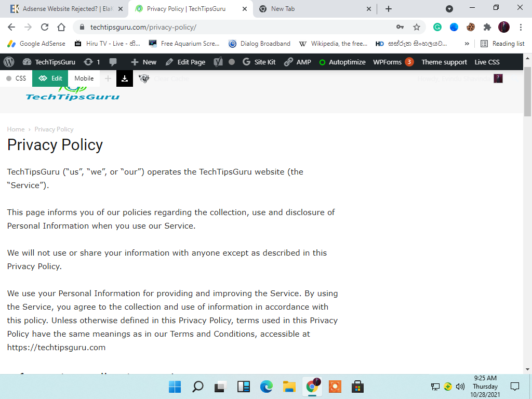Open volume control in system tray
This screenshot has height=399, width=532.
point(460,387)
